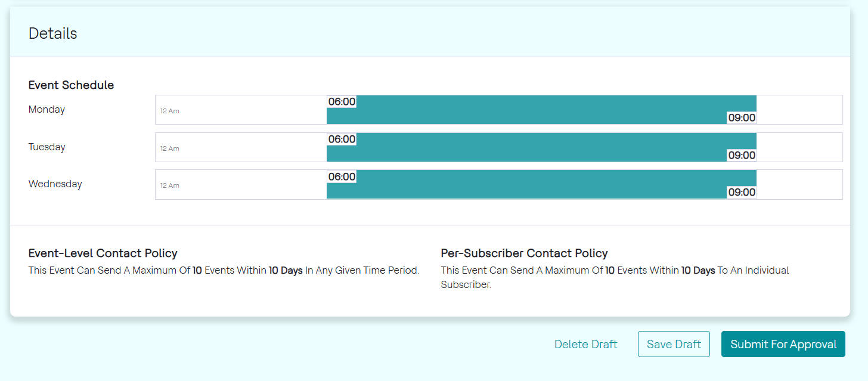868x381 pixels.
Task: Select Monday's 09:00 end time marker
Action: click(x=742, y=117)
